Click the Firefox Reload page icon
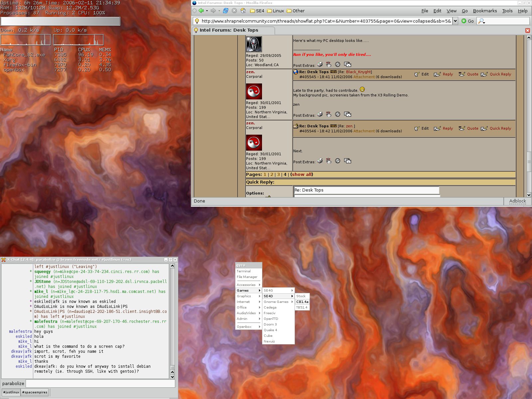This screenshot has width=532, height=399. [x=225, y=11]
